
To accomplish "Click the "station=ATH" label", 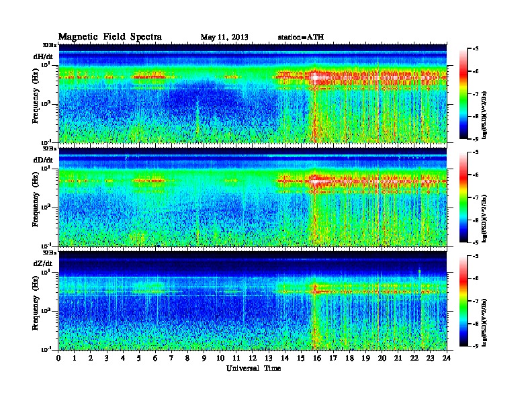I will 301,37.
